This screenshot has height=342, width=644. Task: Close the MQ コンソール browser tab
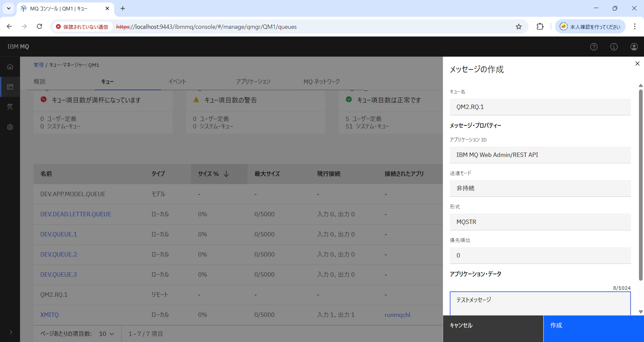(x=107, y=8)
